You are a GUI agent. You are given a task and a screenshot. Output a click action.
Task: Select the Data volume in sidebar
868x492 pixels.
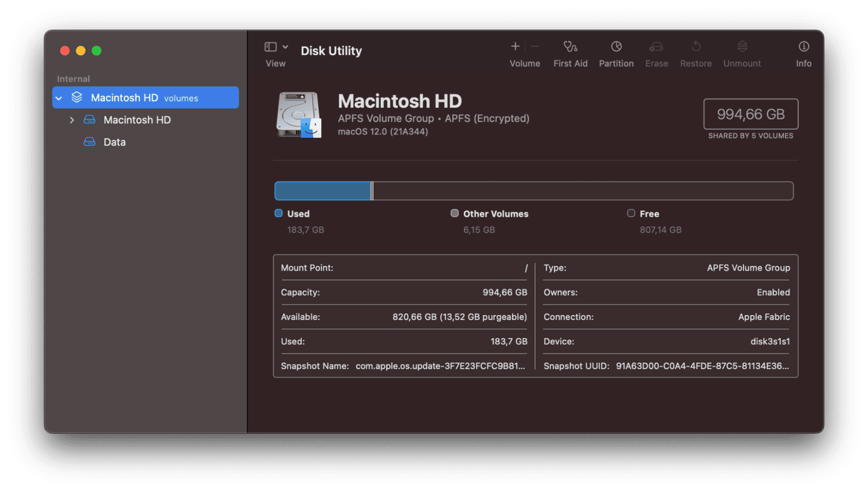(114, 142)
